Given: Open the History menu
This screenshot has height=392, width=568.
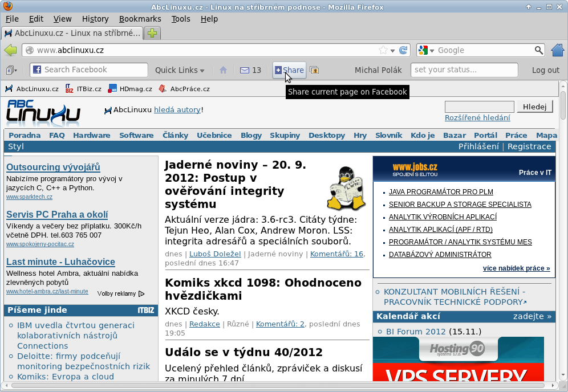Looking at the screenshot, I should 95,19.
